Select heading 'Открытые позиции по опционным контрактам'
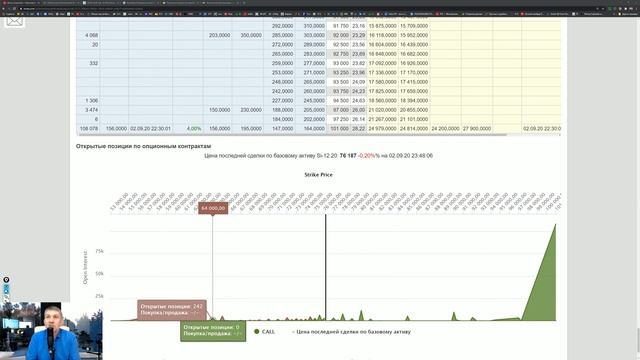Viewport: 640px width, 360px height. tap(143, 146)
